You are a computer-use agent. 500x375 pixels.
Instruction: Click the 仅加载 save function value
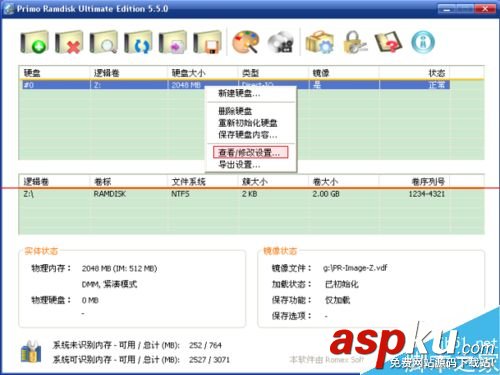coord(337,300)
